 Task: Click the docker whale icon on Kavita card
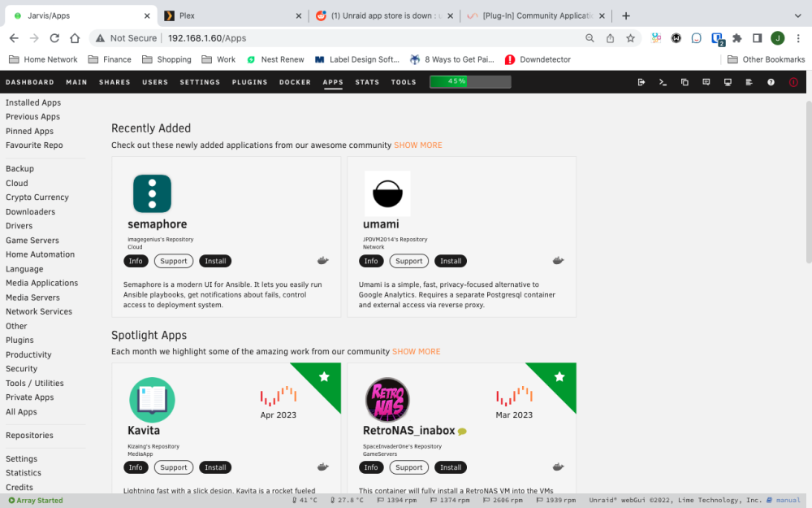pyautogui.click(x=322, y=467)
